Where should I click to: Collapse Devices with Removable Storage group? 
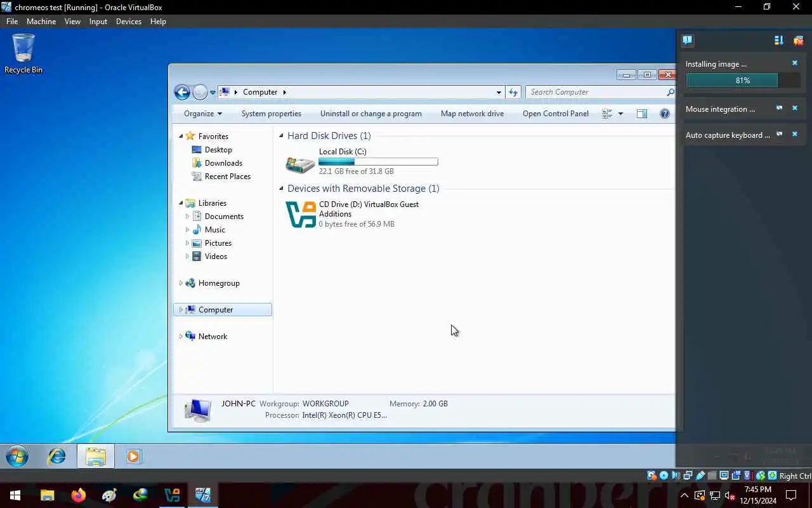(281, 189)
